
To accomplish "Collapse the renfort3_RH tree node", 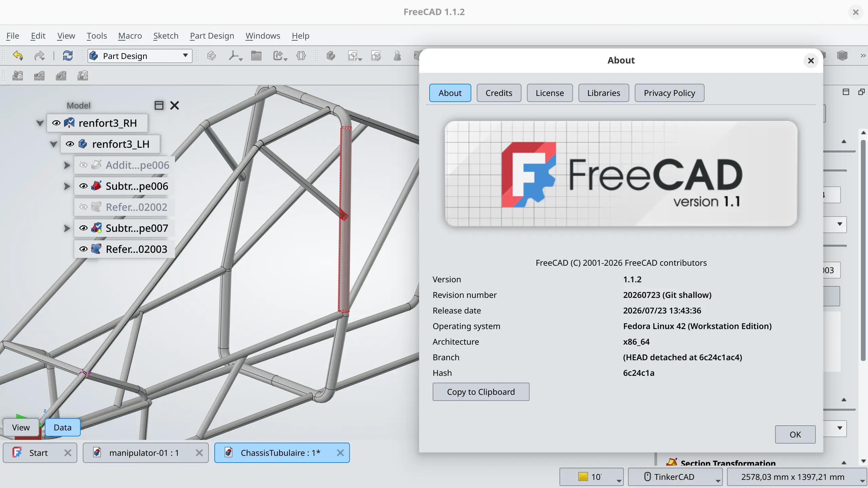I will click(40, 123).
